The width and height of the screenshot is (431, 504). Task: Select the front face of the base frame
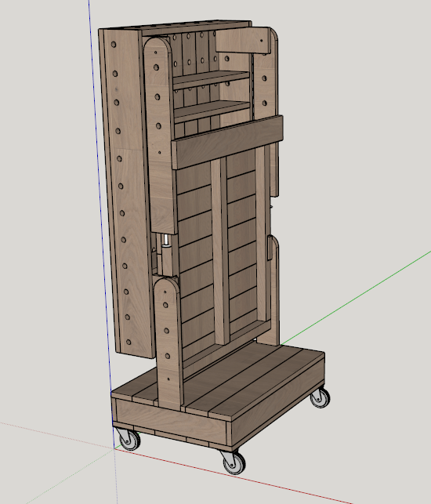[171, 422]
